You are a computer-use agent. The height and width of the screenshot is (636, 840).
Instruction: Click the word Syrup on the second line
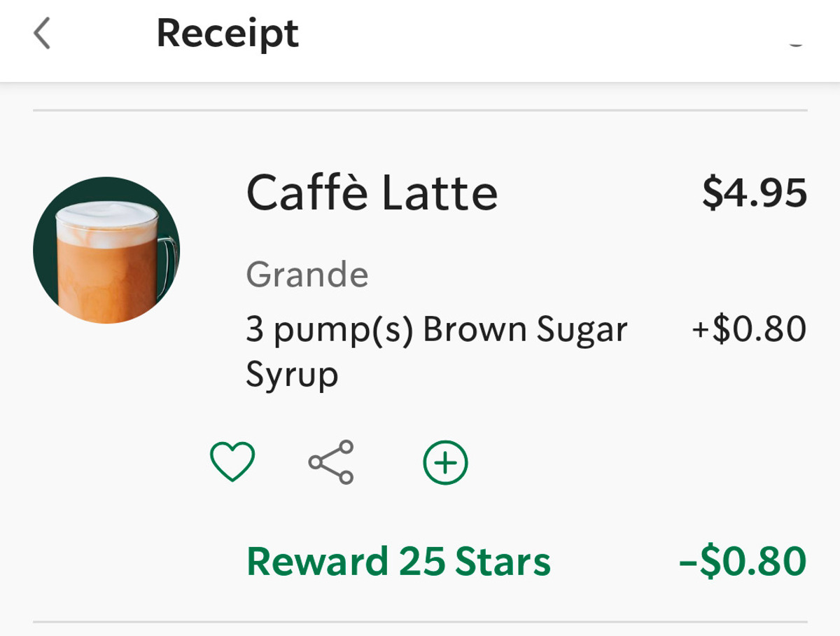(292, 375)
